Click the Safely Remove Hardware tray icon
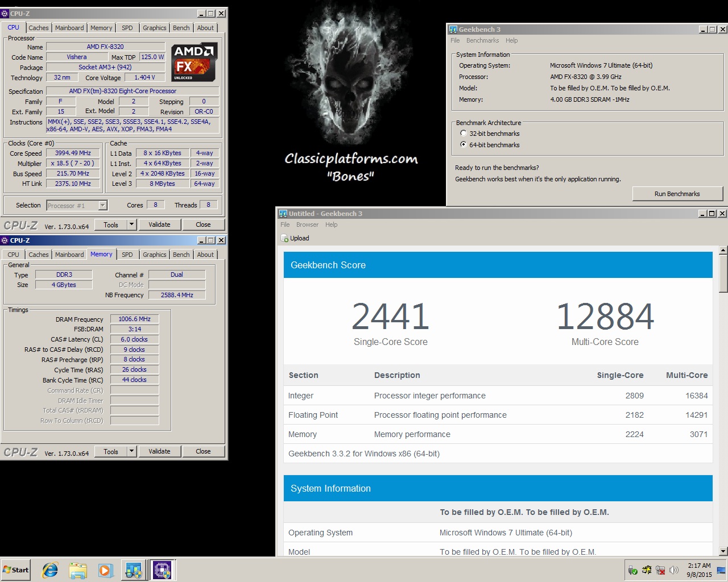This screenshot has width=728, height=582. 632,570
